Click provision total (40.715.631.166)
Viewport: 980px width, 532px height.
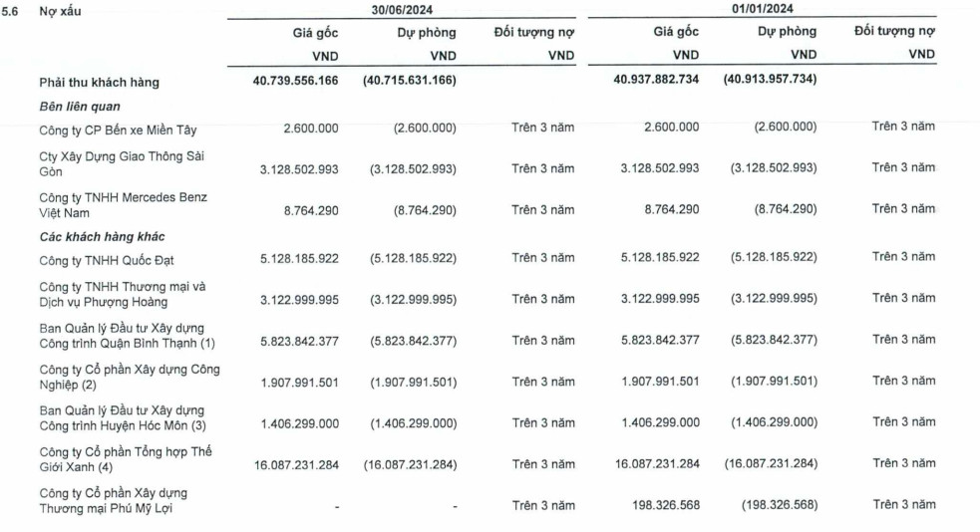pos(410,81)
